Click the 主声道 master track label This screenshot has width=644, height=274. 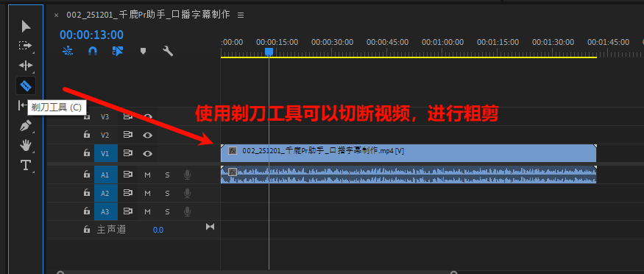click(111, 230)
